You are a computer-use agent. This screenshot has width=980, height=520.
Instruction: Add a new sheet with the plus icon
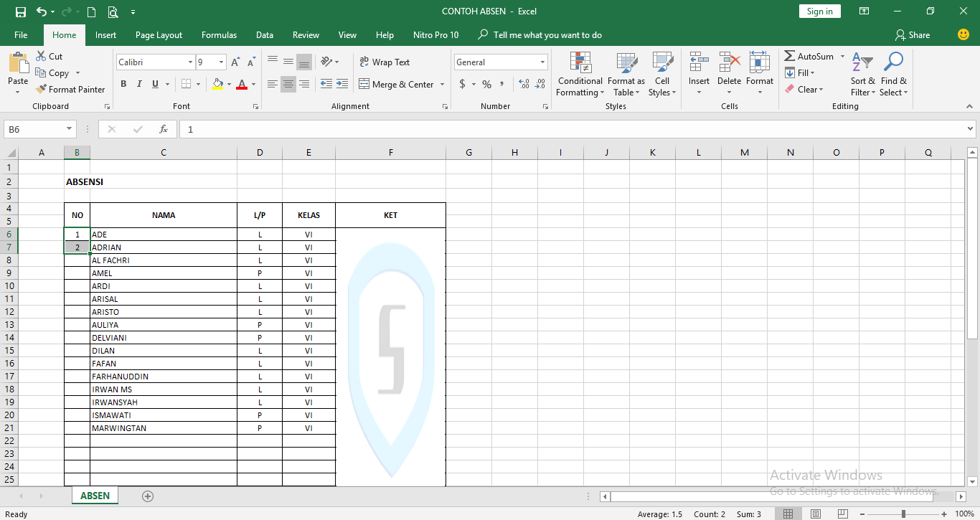[x=148, y=496]
